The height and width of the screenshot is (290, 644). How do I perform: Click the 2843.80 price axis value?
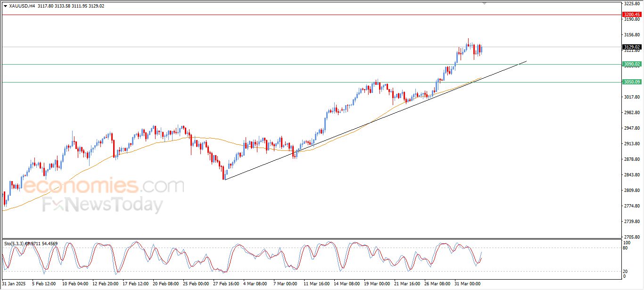point(632,175)
